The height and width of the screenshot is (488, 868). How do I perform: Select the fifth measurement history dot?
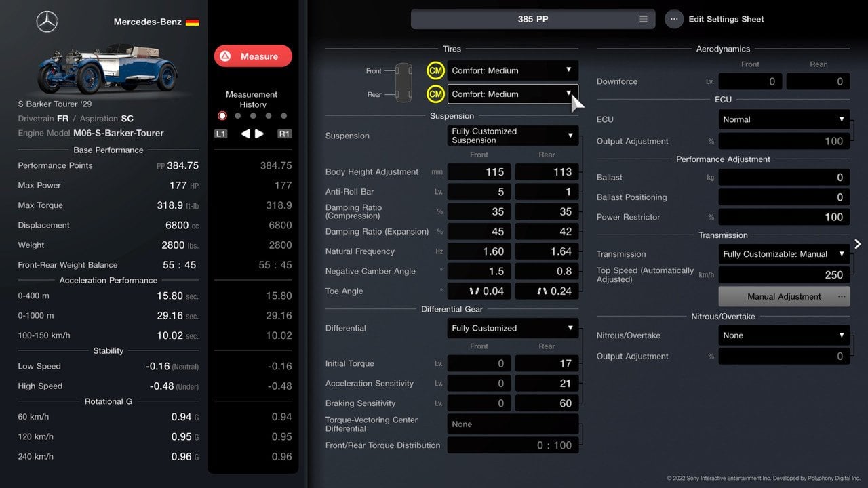click(x=284, y=116)
